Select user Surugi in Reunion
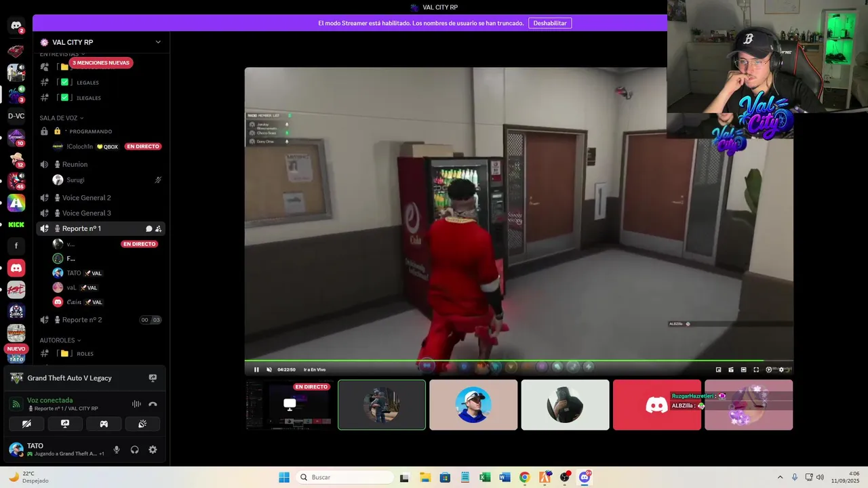The width and height of the screenshot is (868, 488). tap(107, 180)
